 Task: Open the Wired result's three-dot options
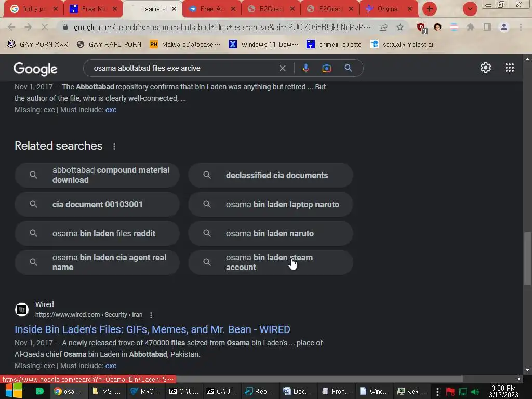tap(151, 315)
